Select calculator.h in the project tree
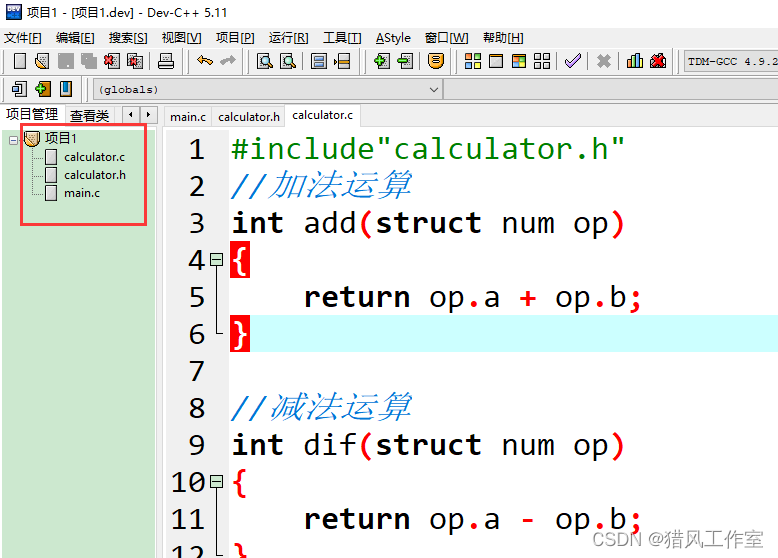Screen dimensions: 778x558 pos(95,175)
